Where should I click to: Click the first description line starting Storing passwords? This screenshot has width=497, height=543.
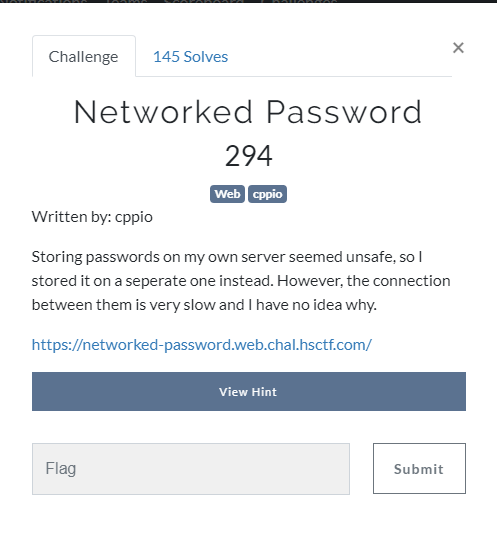pyautogui.click(x=227, y=257)
